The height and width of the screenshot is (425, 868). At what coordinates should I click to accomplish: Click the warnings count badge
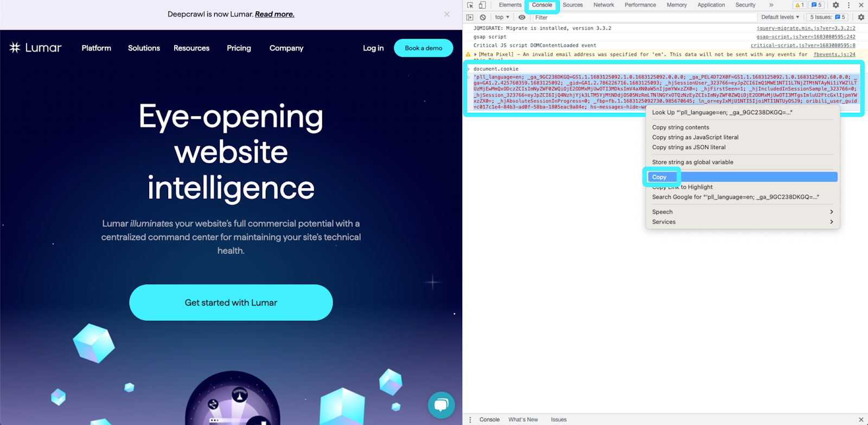pos(799,5)
